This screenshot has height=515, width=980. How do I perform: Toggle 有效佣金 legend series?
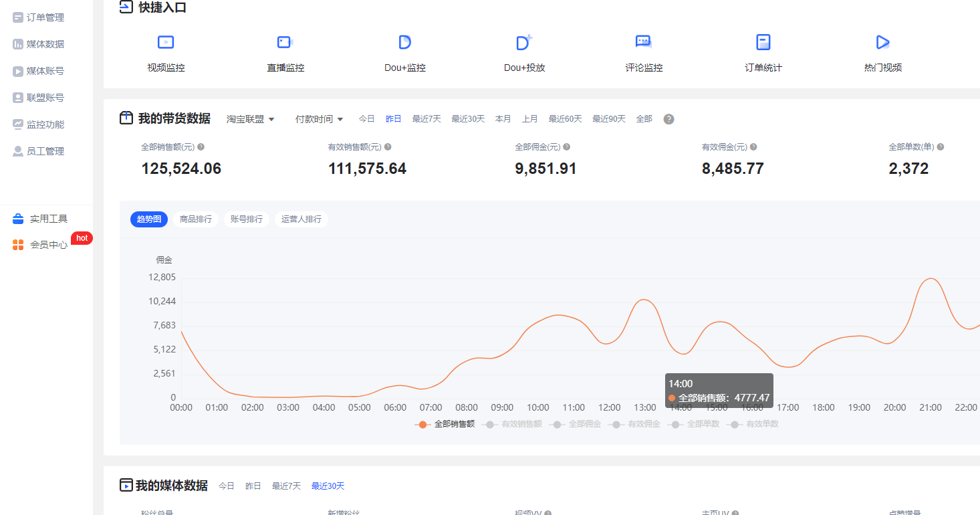(634, 424)
